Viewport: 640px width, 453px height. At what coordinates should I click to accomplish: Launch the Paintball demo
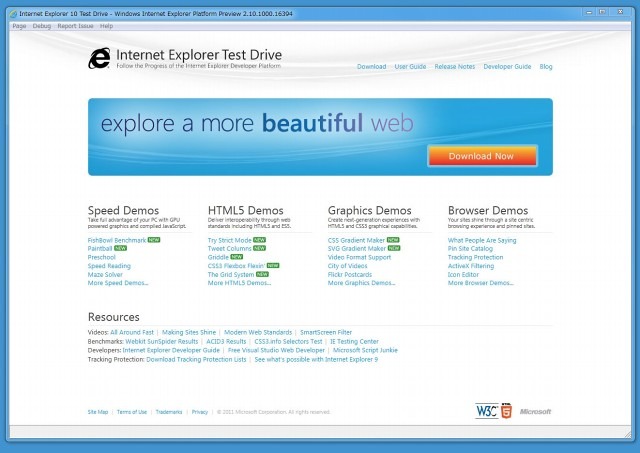100,249
